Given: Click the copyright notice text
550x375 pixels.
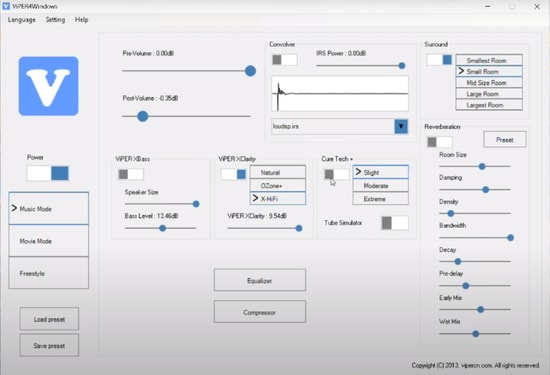Looking at the screenshot, I should click(476, 366).
